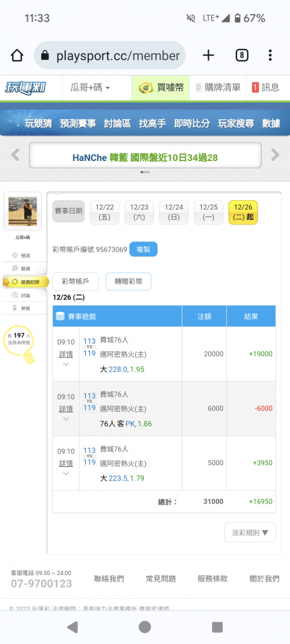Open 即時比分 live scores

(x=192, y=123)
